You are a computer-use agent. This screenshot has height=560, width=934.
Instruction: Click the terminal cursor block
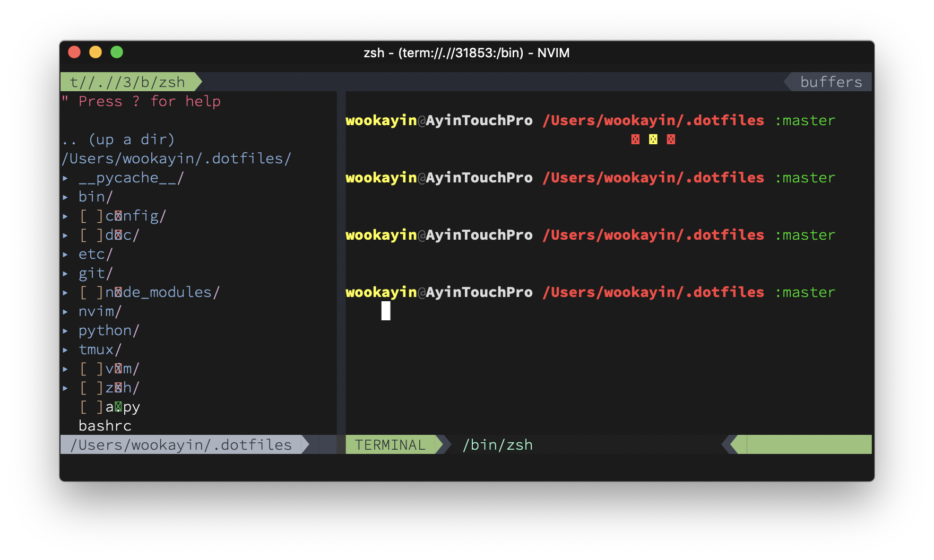pyautogui.click(x=386, y=311)
